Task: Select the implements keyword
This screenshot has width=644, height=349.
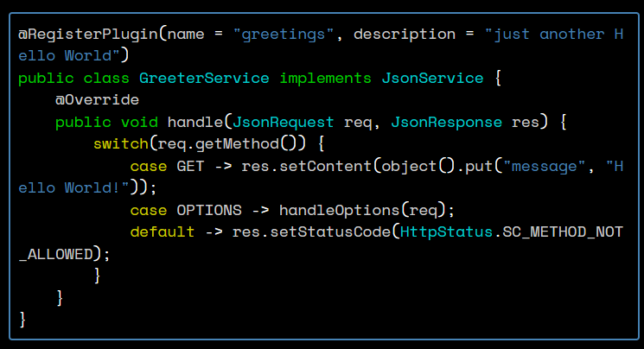Action: point(326,79)
